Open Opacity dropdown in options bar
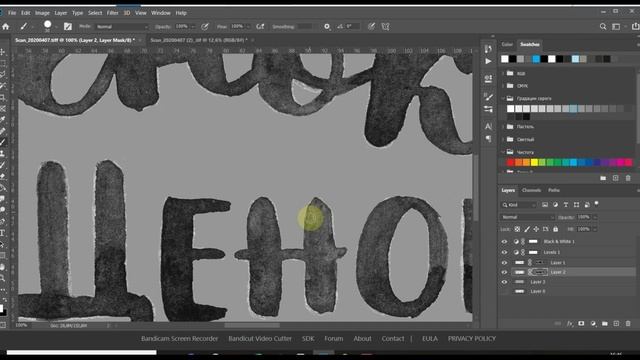The width and height of the screenshot is (640, 360). tap(193, 27)
